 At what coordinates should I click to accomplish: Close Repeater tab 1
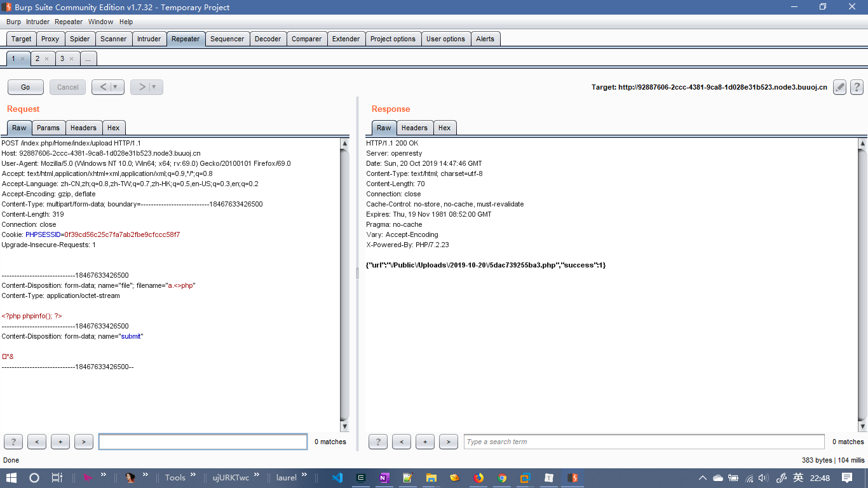(22, 58)
